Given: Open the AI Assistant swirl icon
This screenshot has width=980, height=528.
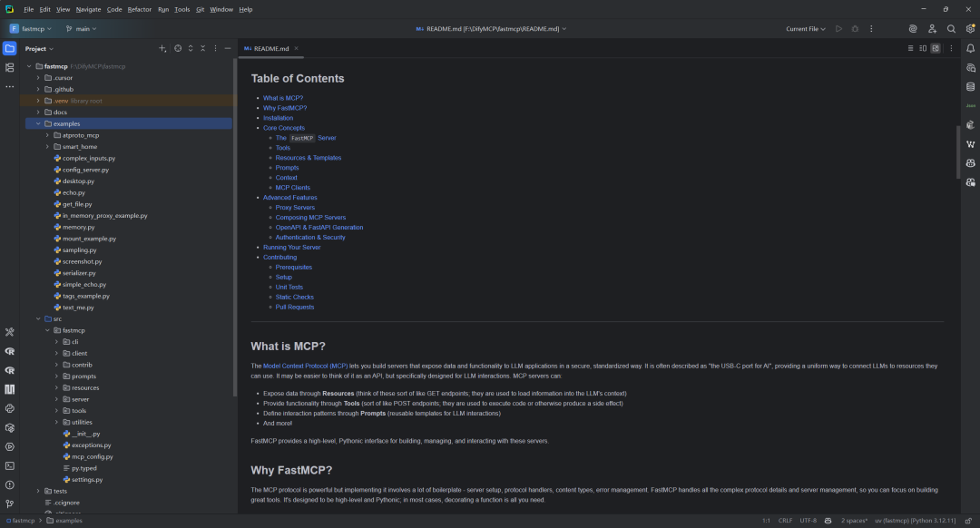Looking at the screenshot, I should pyautogui.click(x=913, y=29).
